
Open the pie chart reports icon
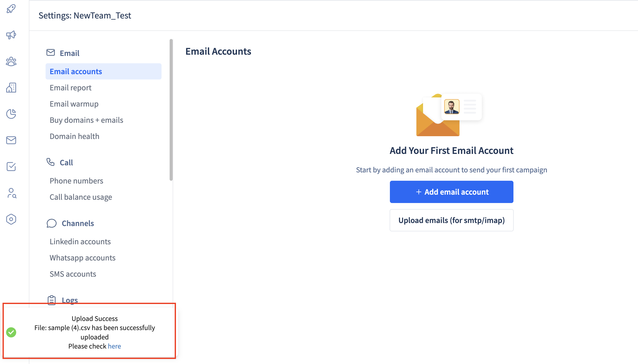(11, 114)
